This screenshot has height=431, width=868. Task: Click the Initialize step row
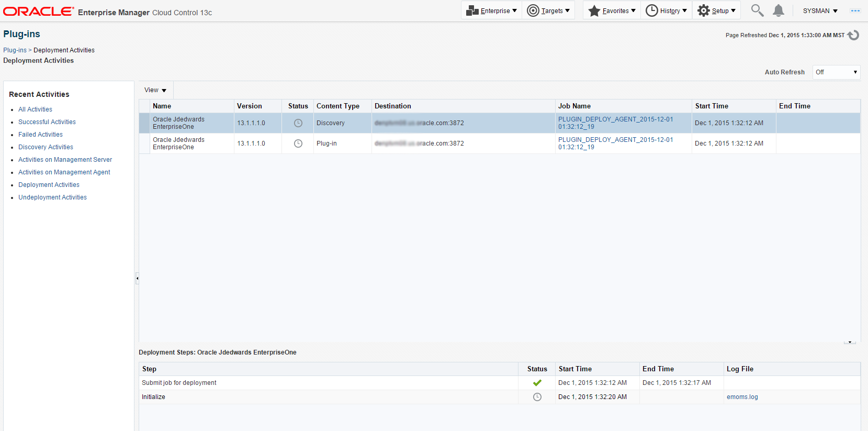click(499, 397)
